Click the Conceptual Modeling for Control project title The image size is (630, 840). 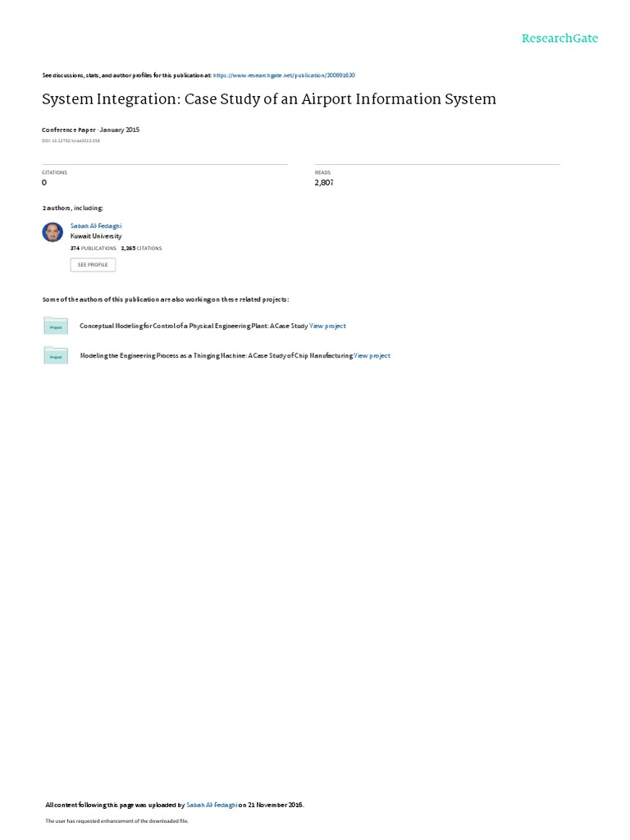point(194,326)
